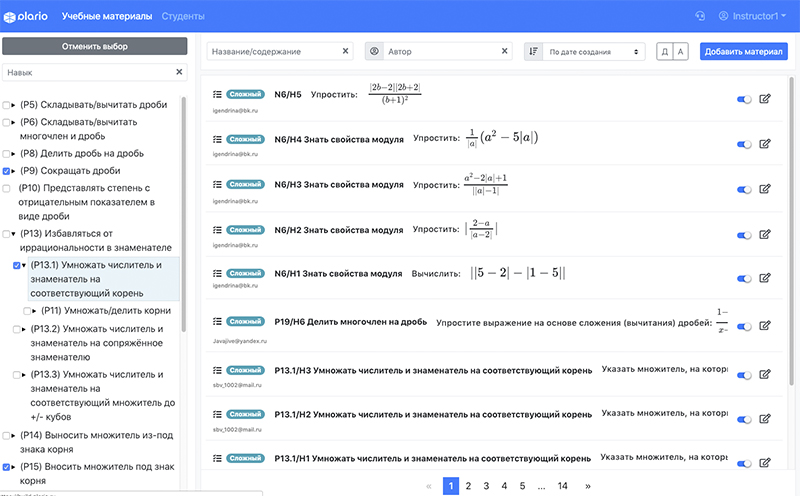Screen dimensions: 800x496
Task: Clear the Название/содержание field
Action: point(345,51)
